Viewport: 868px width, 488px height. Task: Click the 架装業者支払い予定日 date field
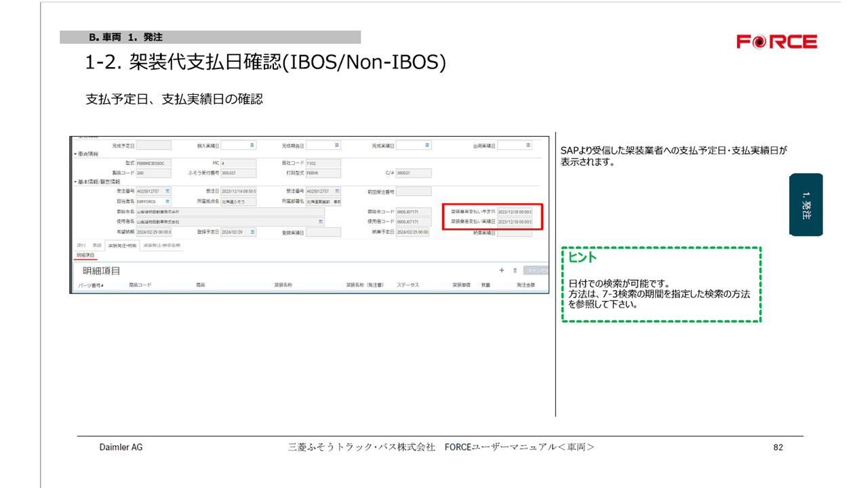[515, 211]
